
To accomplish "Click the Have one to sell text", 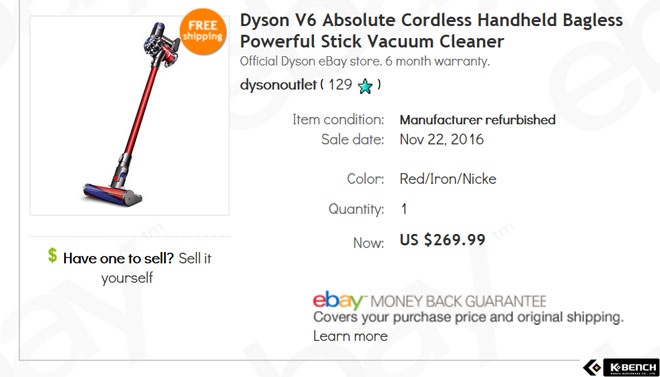I will click(x=118, y=258).
